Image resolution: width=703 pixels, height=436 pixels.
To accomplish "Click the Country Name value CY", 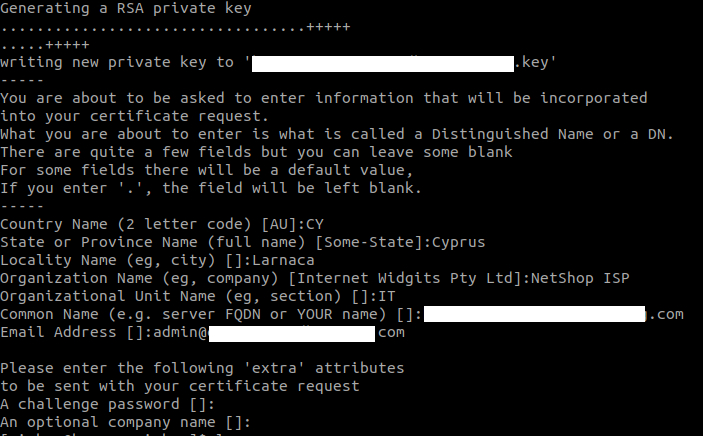I will coord(315,224).
